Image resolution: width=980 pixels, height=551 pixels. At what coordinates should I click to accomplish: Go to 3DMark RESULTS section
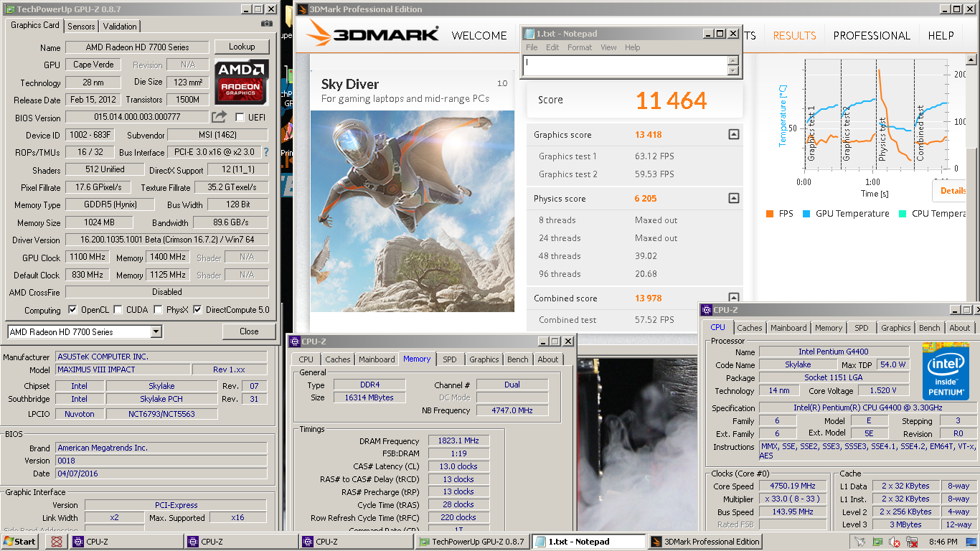(x=794, y=35)
